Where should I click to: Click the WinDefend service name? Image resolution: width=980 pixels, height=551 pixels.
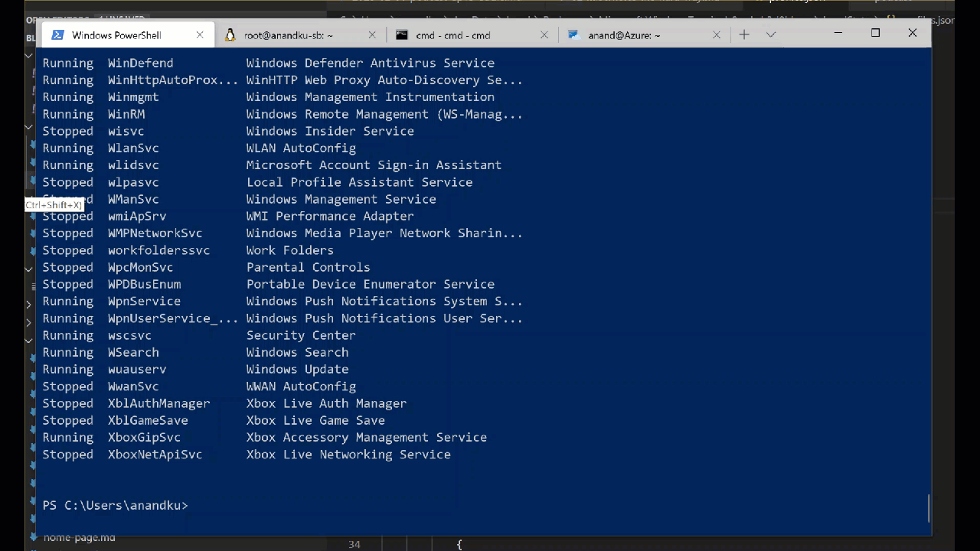click(140, 64)
